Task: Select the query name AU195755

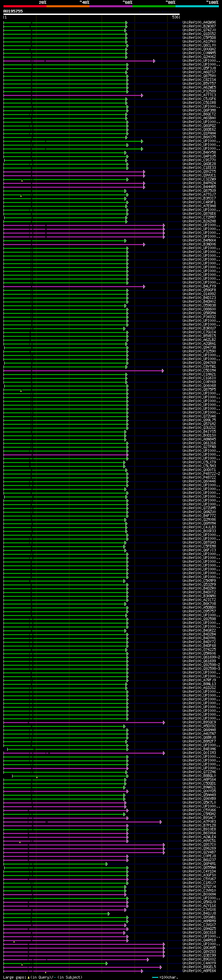Action: 13,11
